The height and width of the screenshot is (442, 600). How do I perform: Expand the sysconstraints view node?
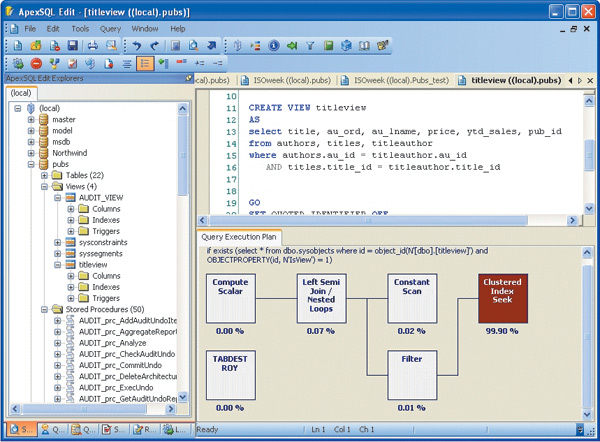click(57, 243)
